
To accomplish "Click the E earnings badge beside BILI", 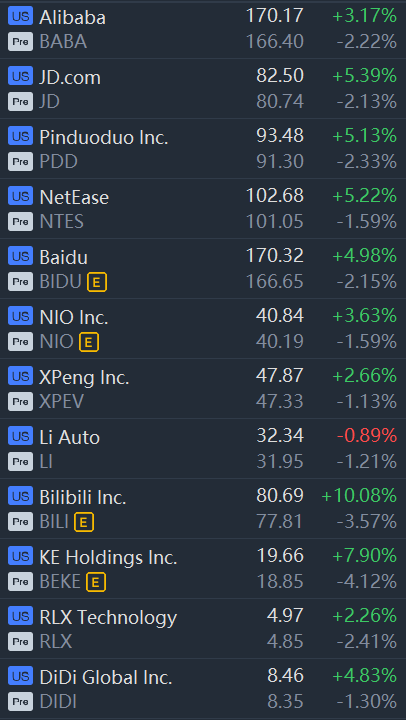I will tap(84, 522).
